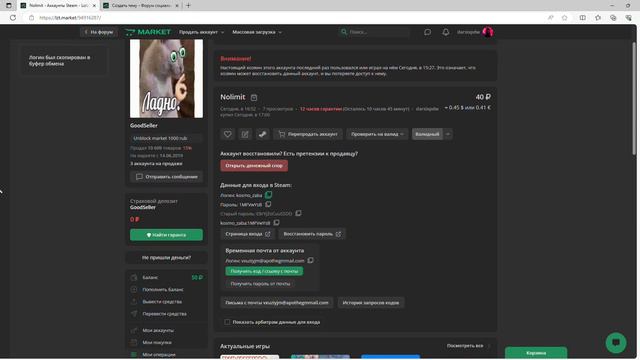Copy the old password using its copy icon

tap(298, 213)
